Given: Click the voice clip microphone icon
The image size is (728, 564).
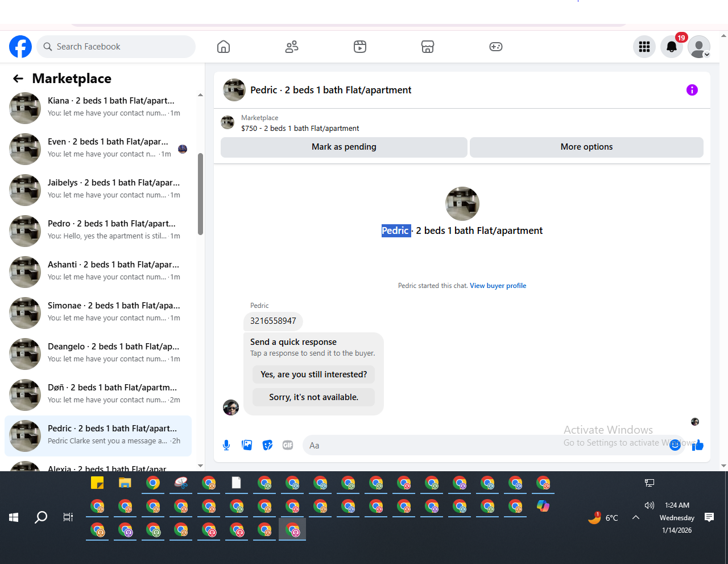Looking at the screenshot, I should pyautogui.click(x=226, y=445).
